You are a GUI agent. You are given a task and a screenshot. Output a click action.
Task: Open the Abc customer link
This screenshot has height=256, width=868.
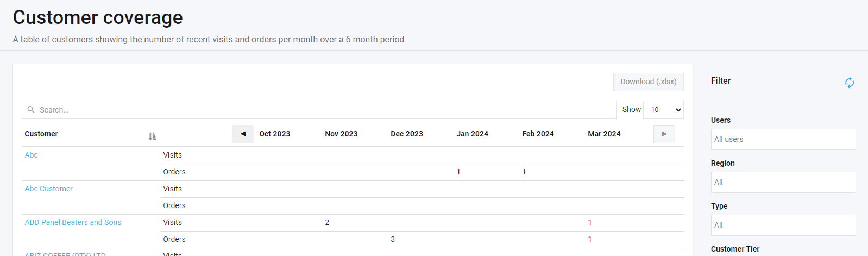pos(32,155)
